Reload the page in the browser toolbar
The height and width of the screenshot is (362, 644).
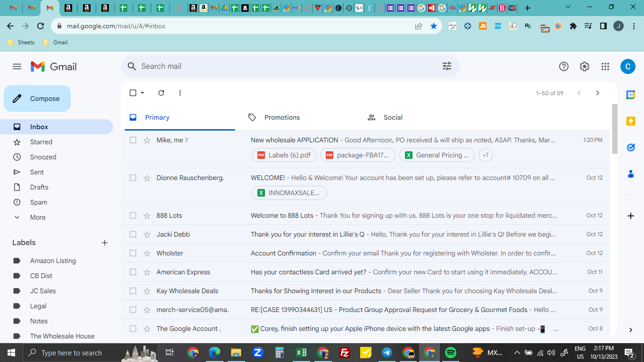(41, 26)
